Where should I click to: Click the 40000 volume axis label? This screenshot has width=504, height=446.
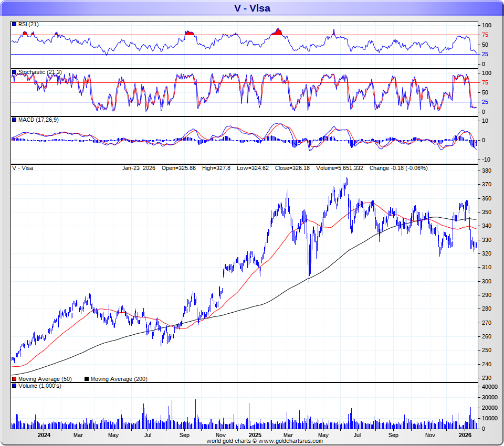pos(490,387)
